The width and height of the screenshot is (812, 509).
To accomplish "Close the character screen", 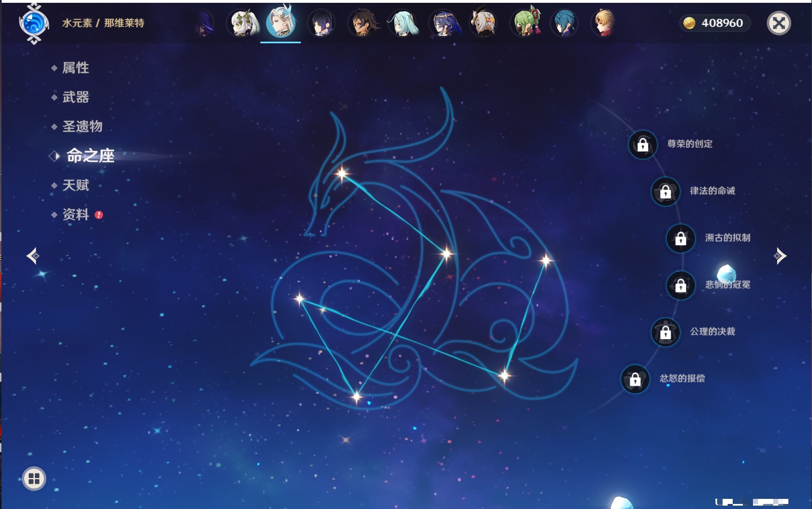I will pyautogui.click(x=779, y=23).
